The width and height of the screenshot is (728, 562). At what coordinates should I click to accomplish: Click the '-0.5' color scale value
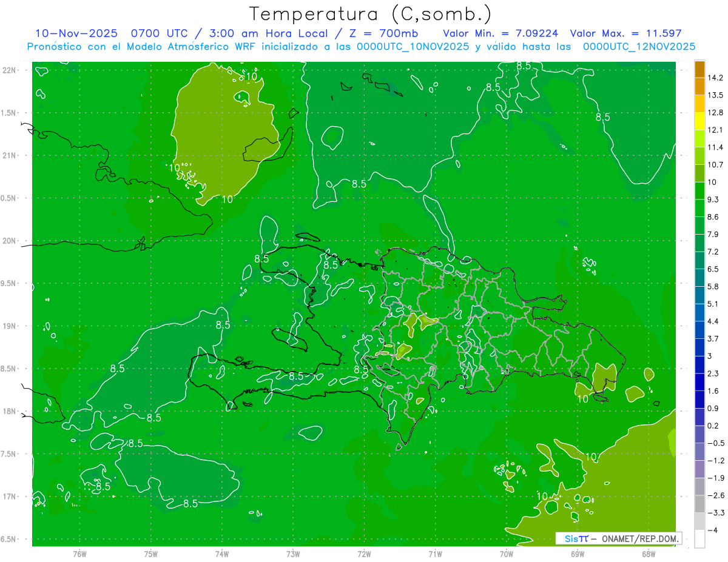pos(716,443)
